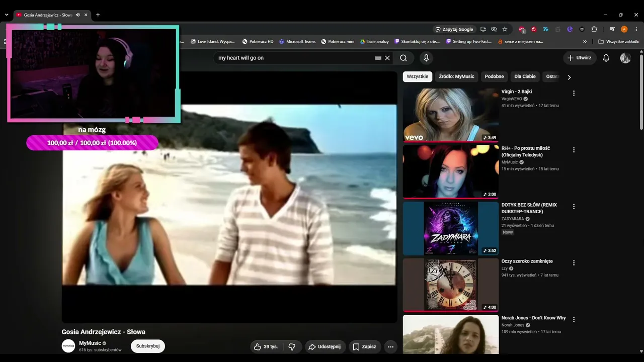Click the 'Udostępnij' share button
644x362 pixels.
coord(325,346)
